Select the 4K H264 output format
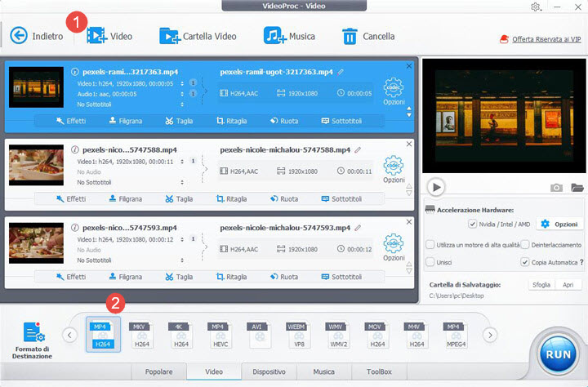This screenshot has height=387, width=588. pos(181,335)
